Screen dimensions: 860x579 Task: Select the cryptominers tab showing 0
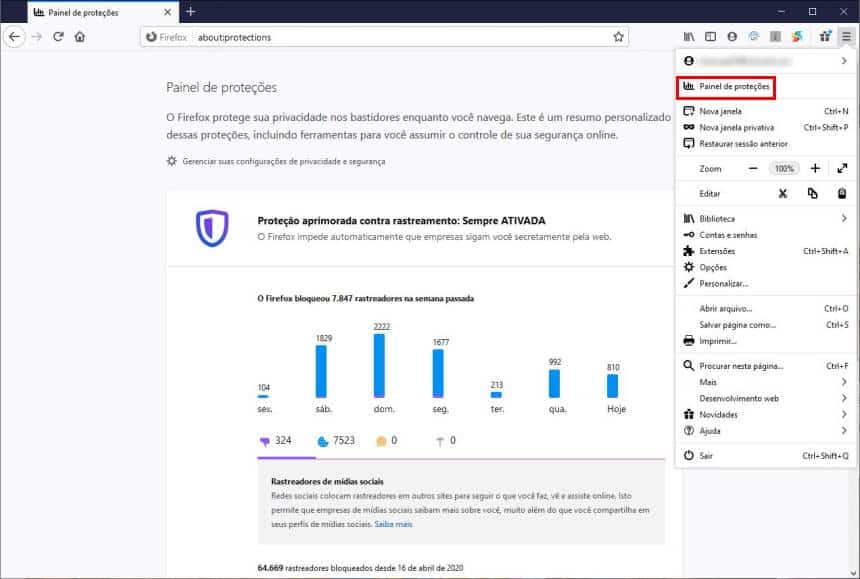445,441
